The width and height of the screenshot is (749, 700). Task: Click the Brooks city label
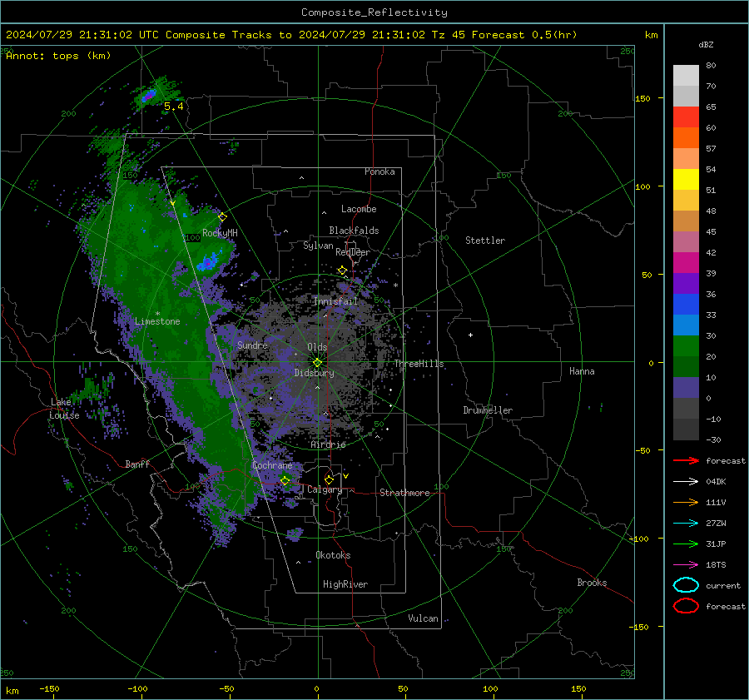(592, 583)
